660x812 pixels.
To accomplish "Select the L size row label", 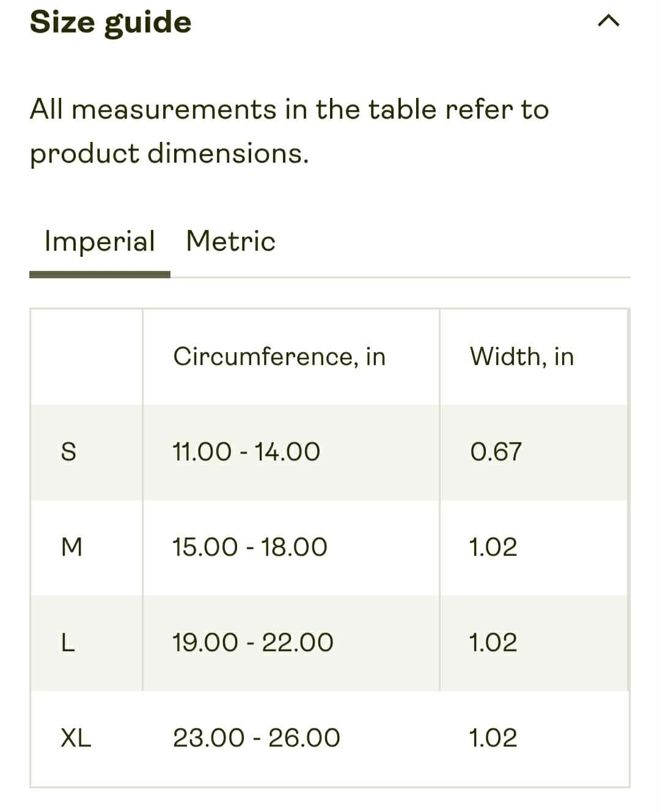I will tap(68, 643).
